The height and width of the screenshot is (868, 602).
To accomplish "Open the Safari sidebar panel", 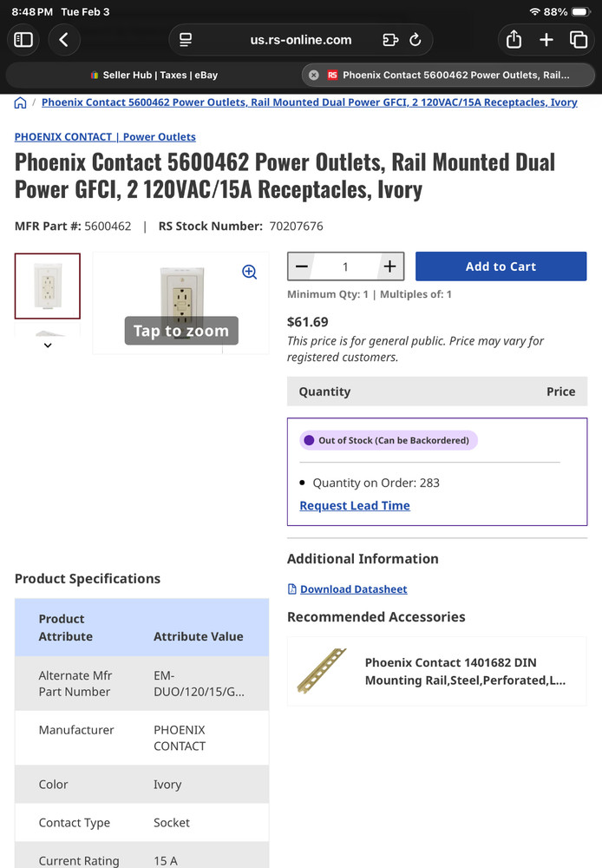I will point(23,39).
